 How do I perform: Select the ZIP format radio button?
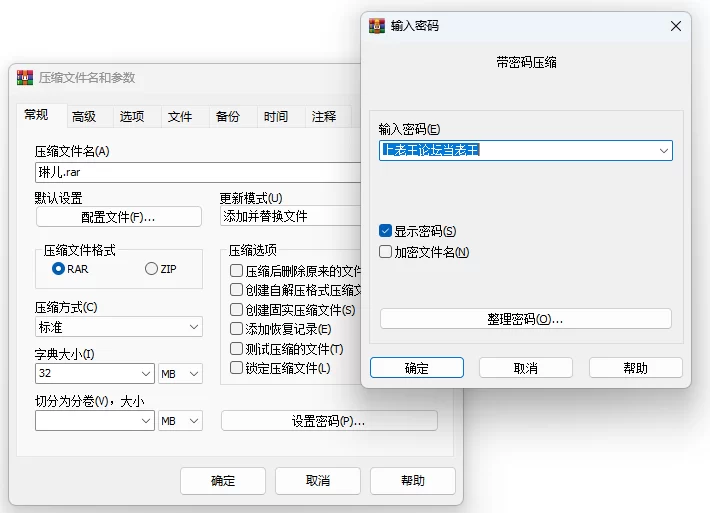pos(152,269)
